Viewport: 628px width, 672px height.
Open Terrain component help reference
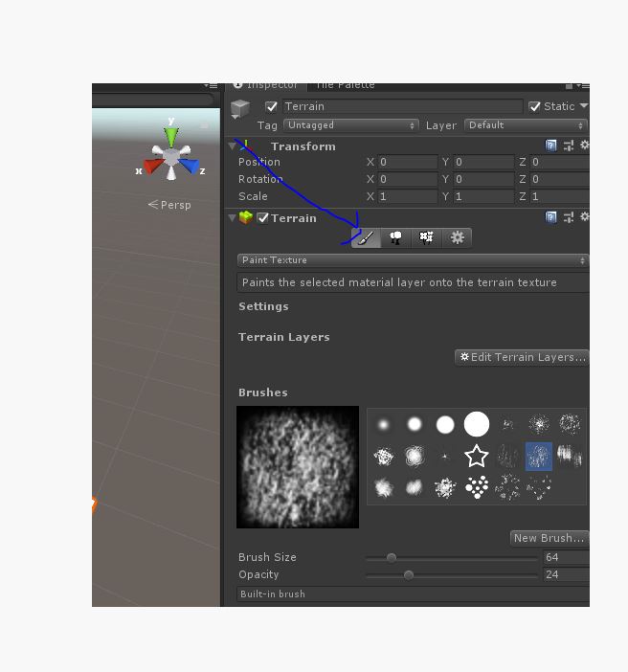pyautogui.click(x=550, y=217)
